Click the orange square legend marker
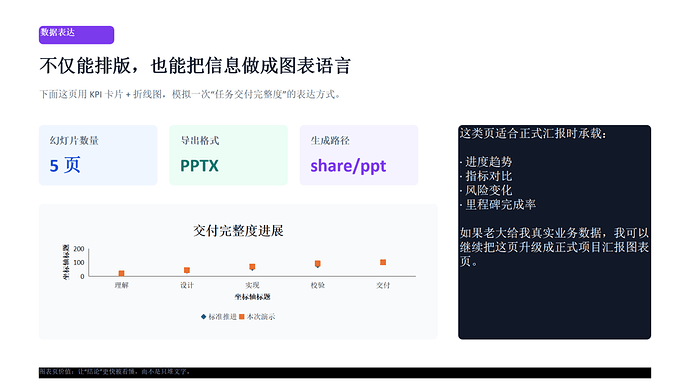This screenshot has height=388, width=690. click(x=242, y=317)
